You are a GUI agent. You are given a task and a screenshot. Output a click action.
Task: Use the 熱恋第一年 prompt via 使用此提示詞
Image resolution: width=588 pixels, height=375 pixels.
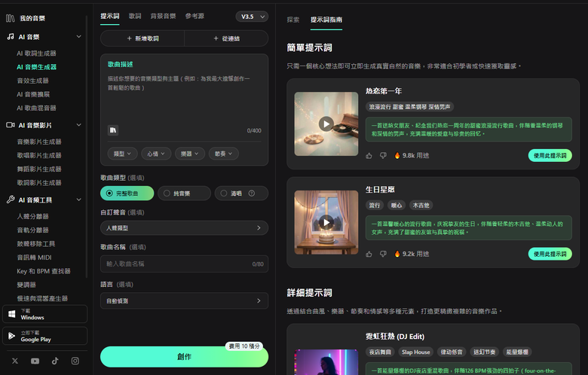point(550,155)
